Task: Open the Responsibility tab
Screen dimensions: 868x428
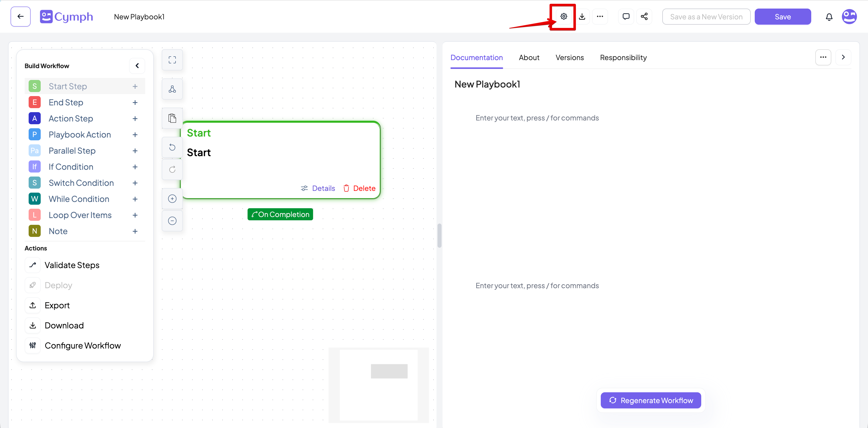Action: [x=623, y=57]
